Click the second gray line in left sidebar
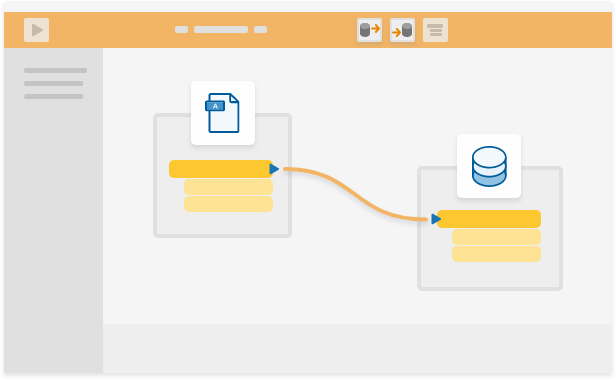616x380 pixels. tap(53, 83)
